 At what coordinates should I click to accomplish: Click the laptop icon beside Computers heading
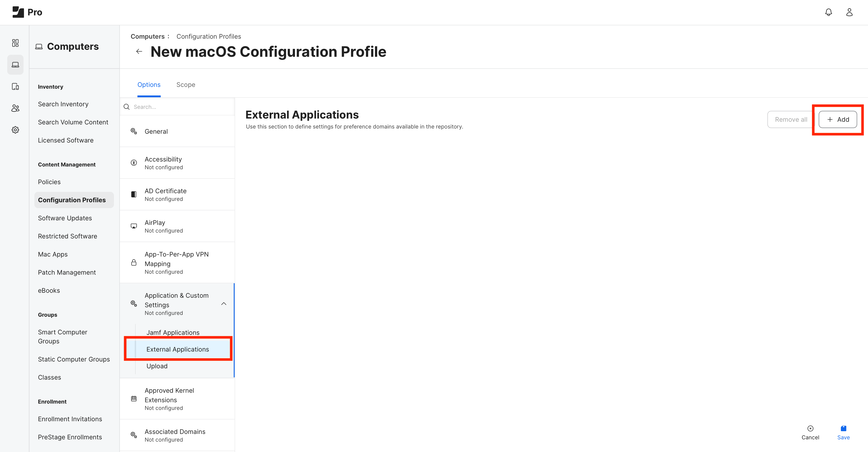point(39,47)
